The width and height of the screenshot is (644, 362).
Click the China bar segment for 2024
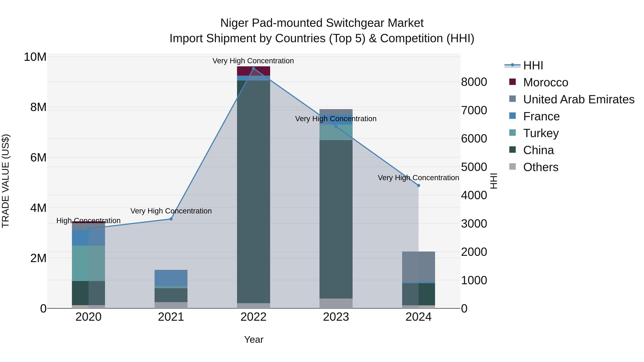[x=418, y=294]
